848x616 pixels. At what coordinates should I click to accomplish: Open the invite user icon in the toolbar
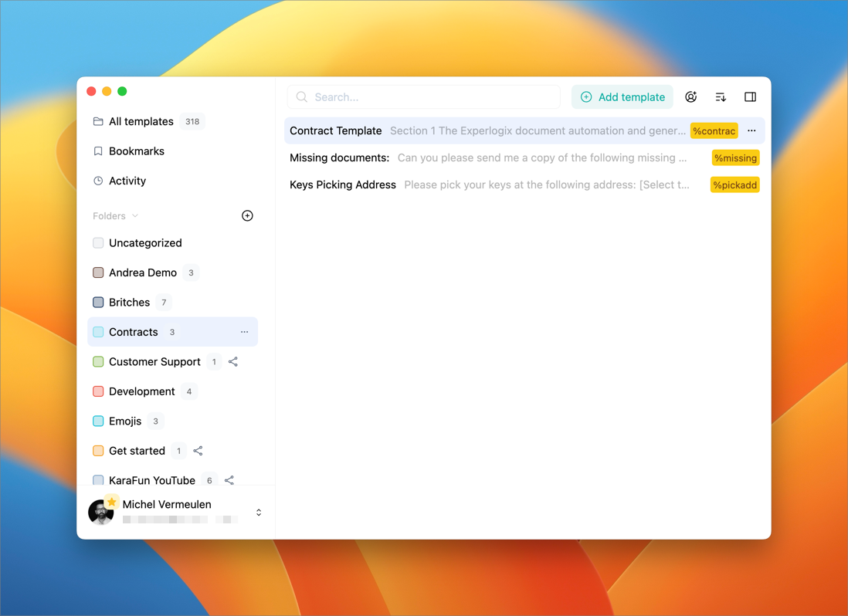[x=690, y=96]
